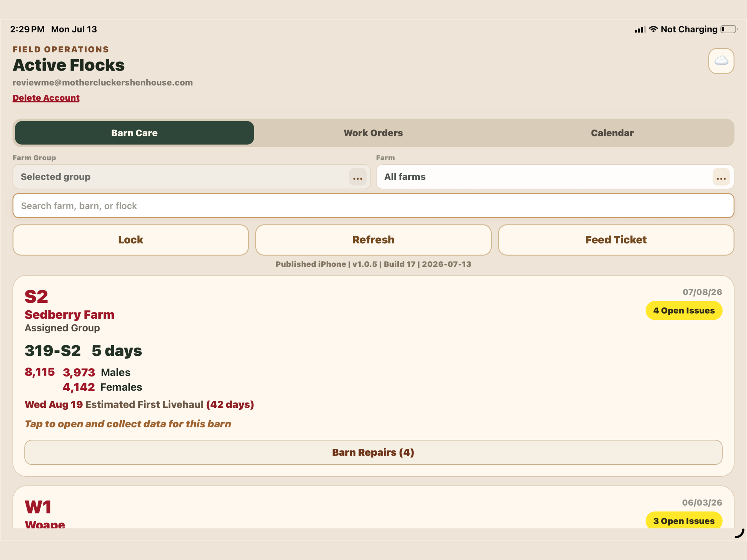Tap the Active Flocks title

click(69, 65)
